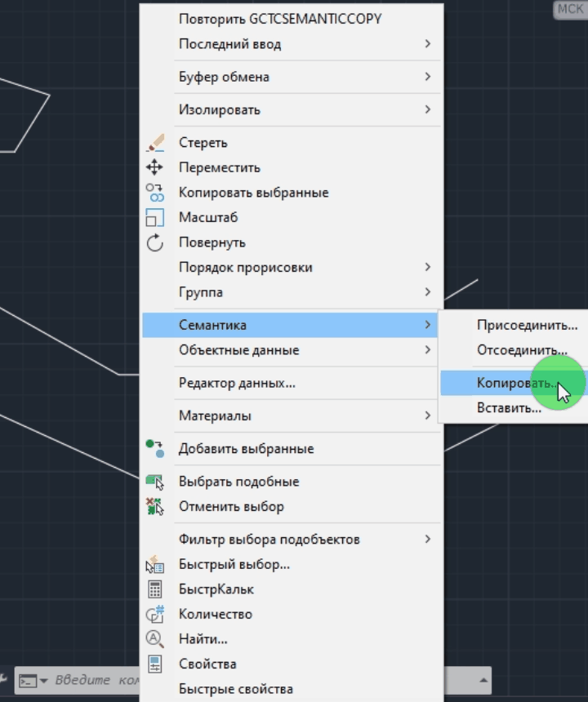Click the Добавить выбранные icon
Viewport: 588px width, 702px height.
tap(155, 449)
